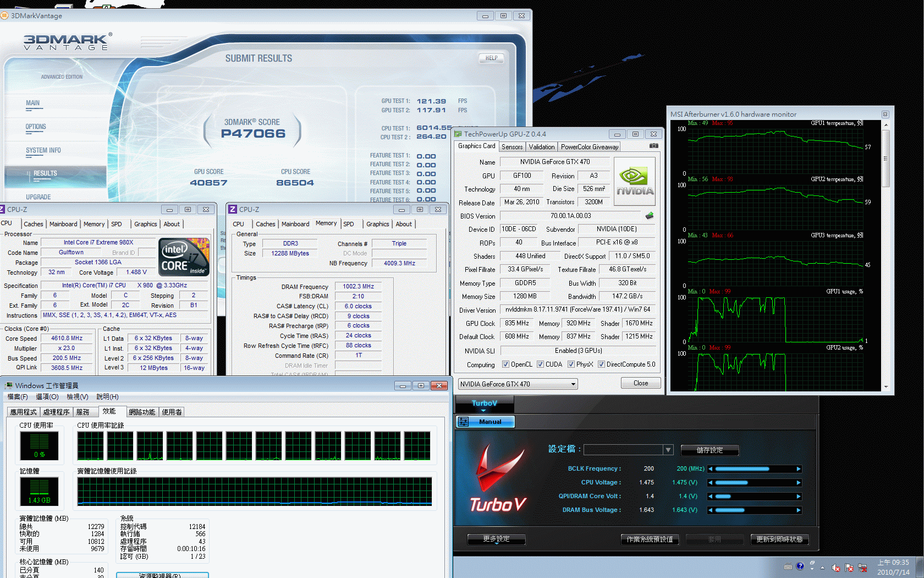Screen dimensions: 924x578
Task: Open Mainboard tab in left CPU-Z window
Action: coord(63,224)
